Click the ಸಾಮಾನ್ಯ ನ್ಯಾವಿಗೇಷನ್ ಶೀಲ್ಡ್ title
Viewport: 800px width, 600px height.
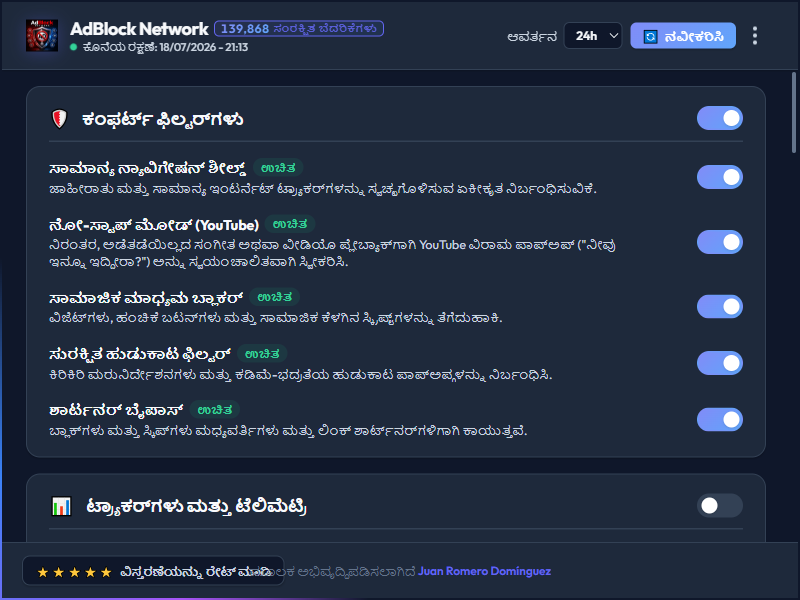pyautogui.click(x=147, y=168)
